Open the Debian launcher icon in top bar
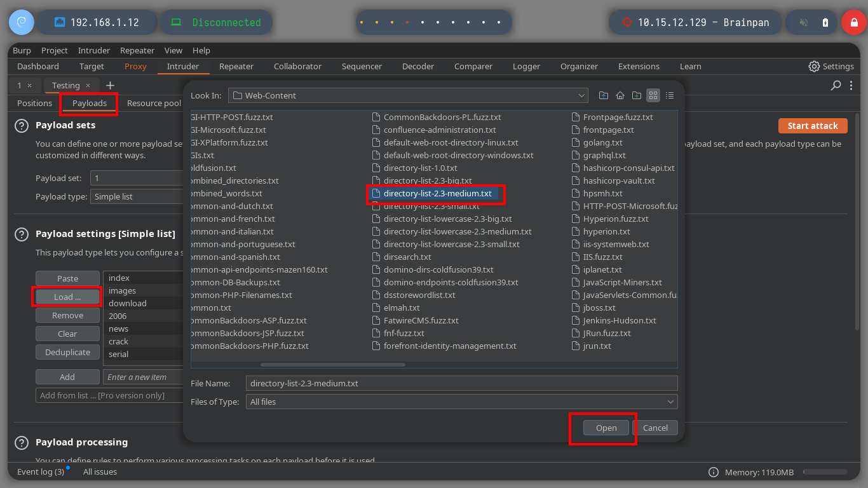868x488 pixels. 21,22
